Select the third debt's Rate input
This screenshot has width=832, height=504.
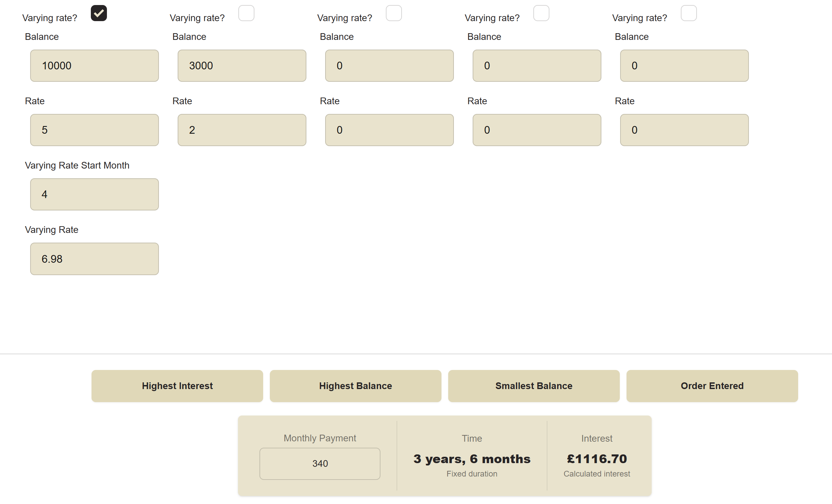click(x=389, y=130)
